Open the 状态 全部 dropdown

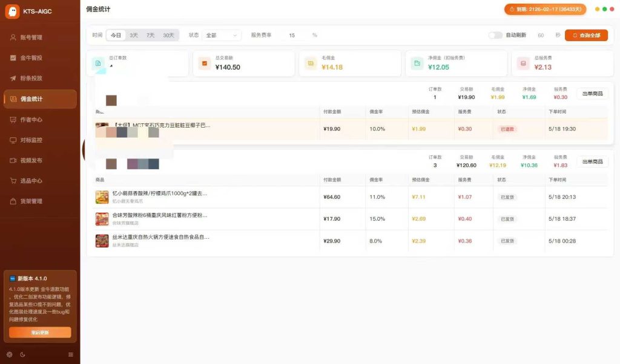pos(222,35)
